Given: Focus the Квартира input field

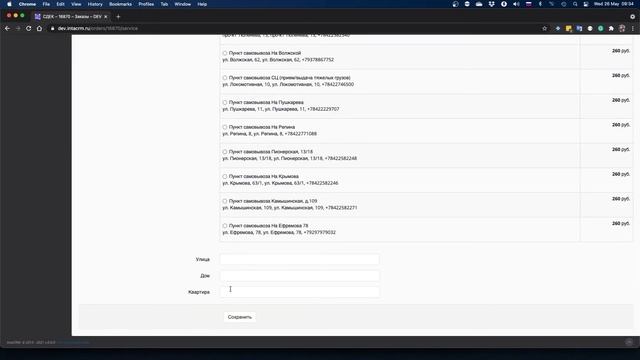Looking at the screenshot, I should (x=300, y=292).
